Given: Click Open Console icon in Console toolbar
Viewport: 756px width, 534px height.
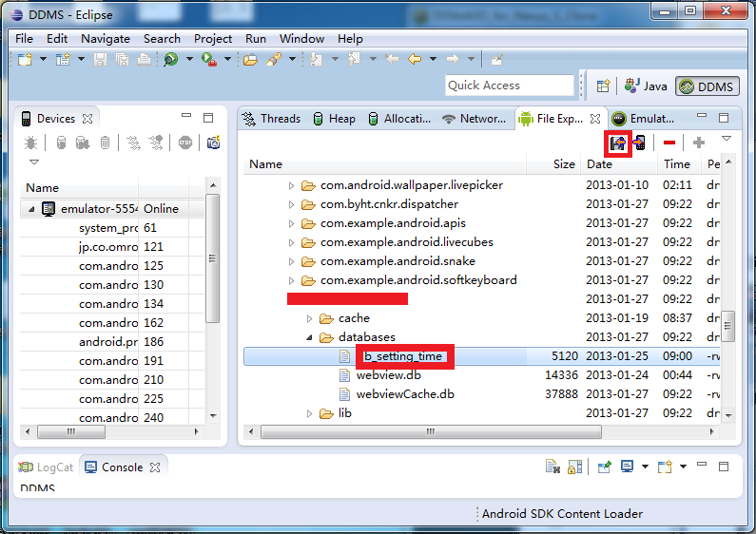Looking at the screenshot, I should pyautogui.click(x=665, y=467).
